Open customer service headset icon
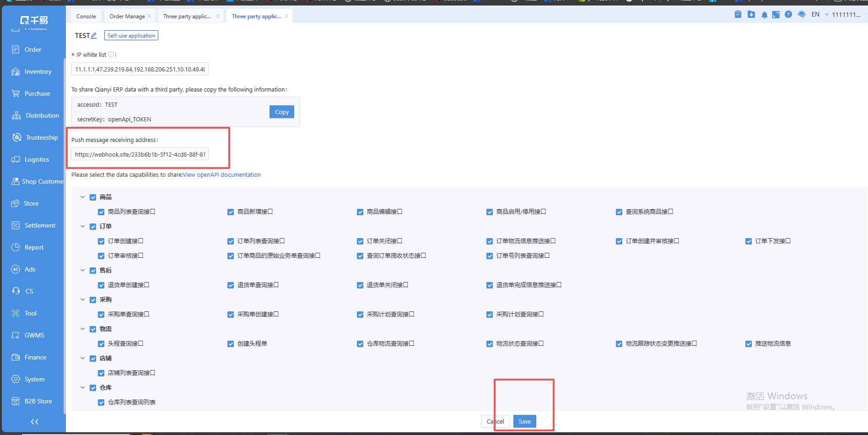This screenshot has width=868, height=435. click(801, 15)
